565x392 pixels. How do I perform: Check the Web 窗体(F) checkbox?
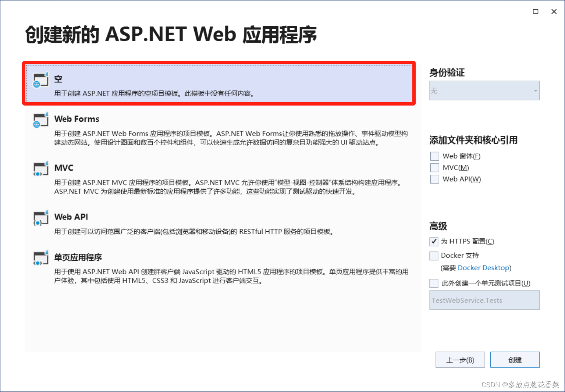pos(434,156)
